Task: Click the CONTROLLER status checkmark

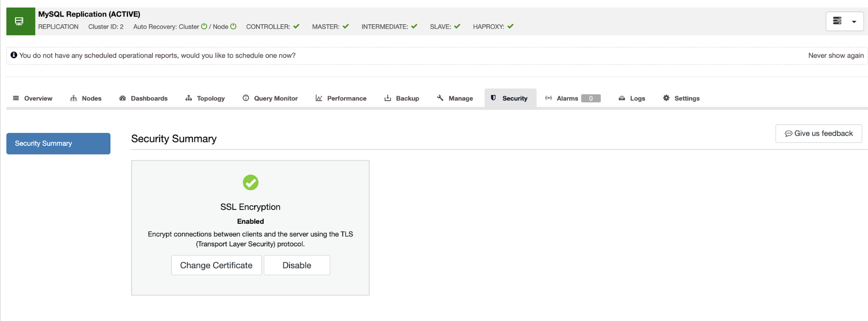Action: coord(296,26)
